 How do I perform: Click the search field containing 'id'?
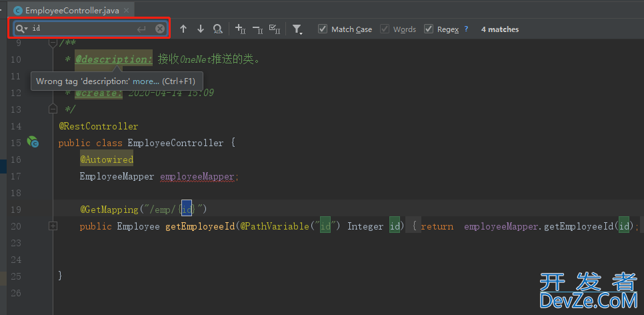91,29
